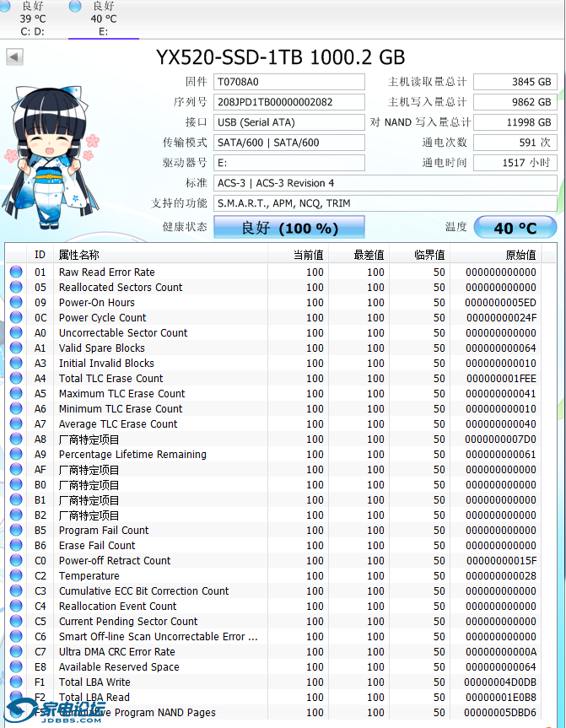Click status orb for Cumulative ECC Bit Correction

pos(16,590)
